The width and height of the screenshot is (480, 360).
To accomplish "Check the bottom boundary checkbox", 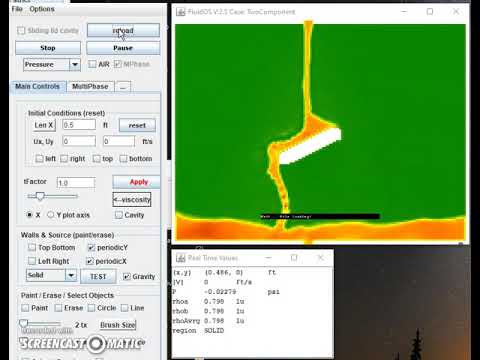I will point(123,159).
